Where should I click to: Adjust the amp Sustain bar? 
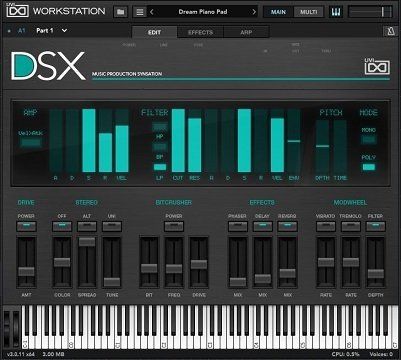pyautogui.click(x=89, y=140)
